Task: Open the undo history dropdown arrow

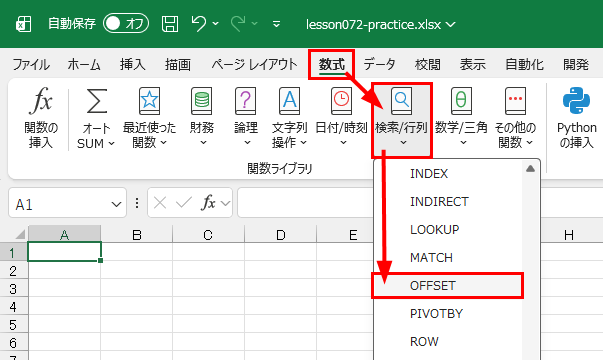Action: [215, 24]
